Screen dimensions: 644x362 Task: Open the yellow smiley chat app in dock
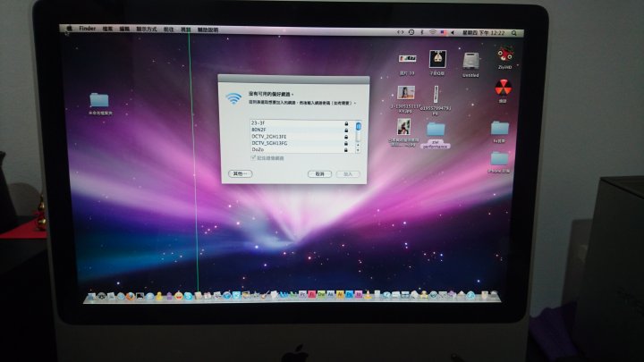click(179, 296)
